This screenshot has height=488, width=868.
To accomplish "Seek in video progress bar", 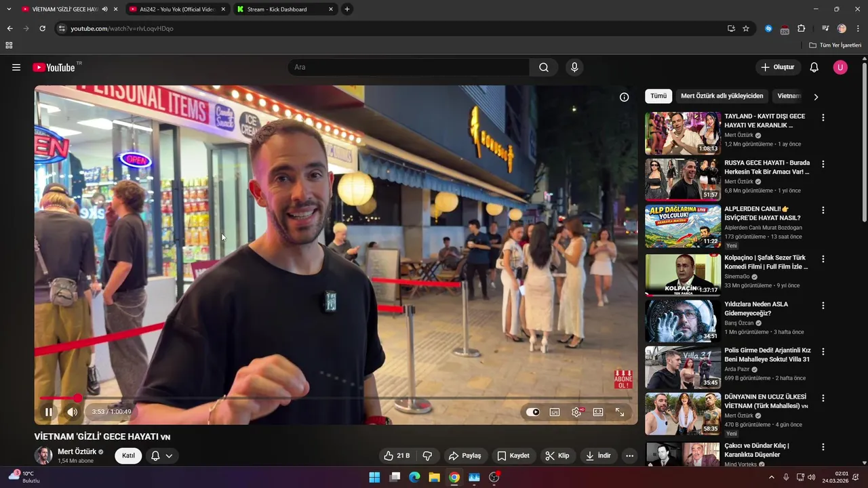I will point(336,399).
